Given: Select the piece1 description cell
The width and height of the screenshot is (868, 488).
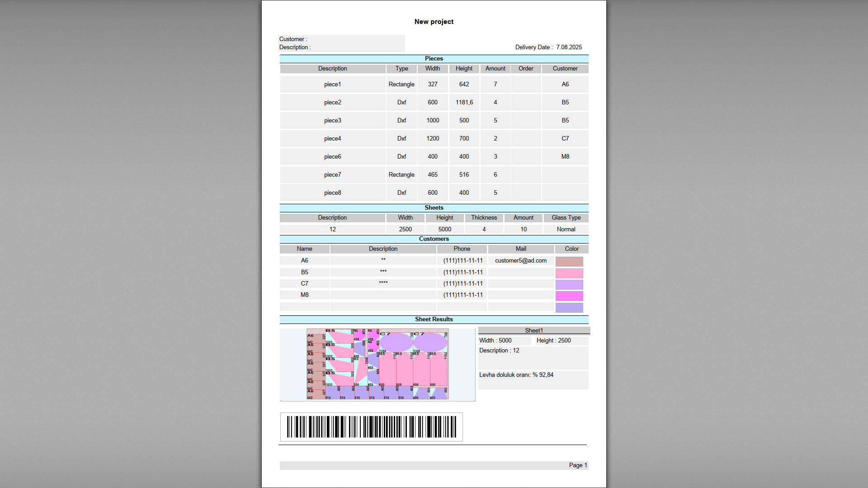Looking at the screenshot, I should [x=333, y=84].
